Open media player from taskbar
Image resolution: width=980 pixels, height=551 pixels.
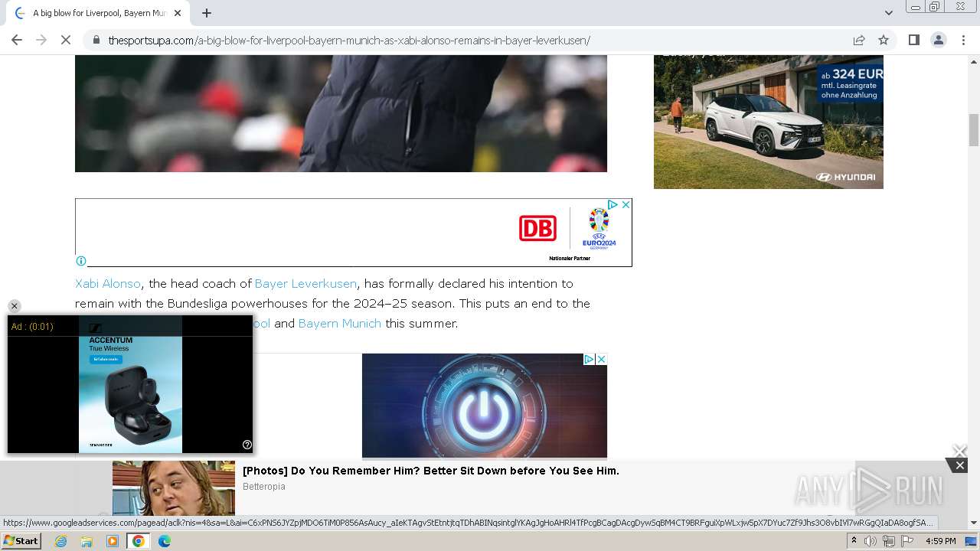point(113,541)
